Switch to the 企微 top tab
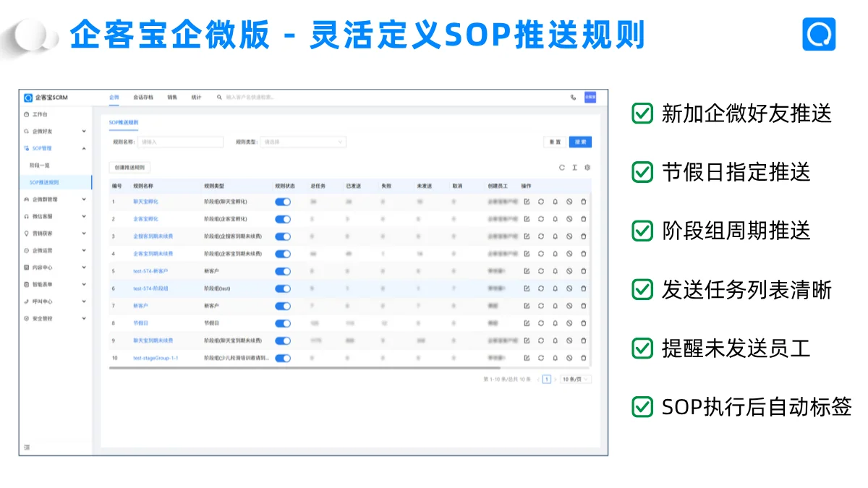 [114, 97]
